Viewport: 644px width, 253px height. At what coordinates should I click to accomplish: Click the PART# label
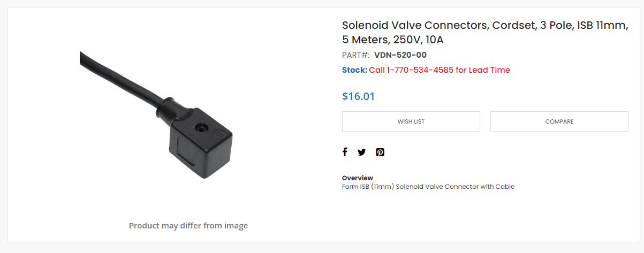(355, 55)
